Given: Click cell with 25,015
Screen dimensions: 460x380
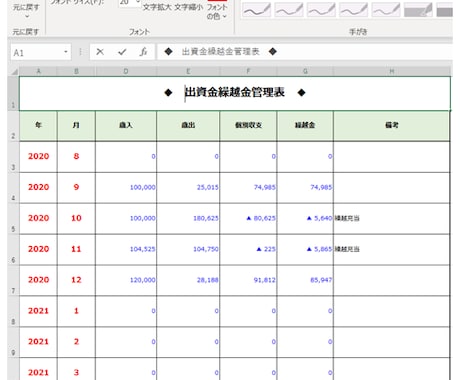Looking at the screenshot, I should pos(188,187).
